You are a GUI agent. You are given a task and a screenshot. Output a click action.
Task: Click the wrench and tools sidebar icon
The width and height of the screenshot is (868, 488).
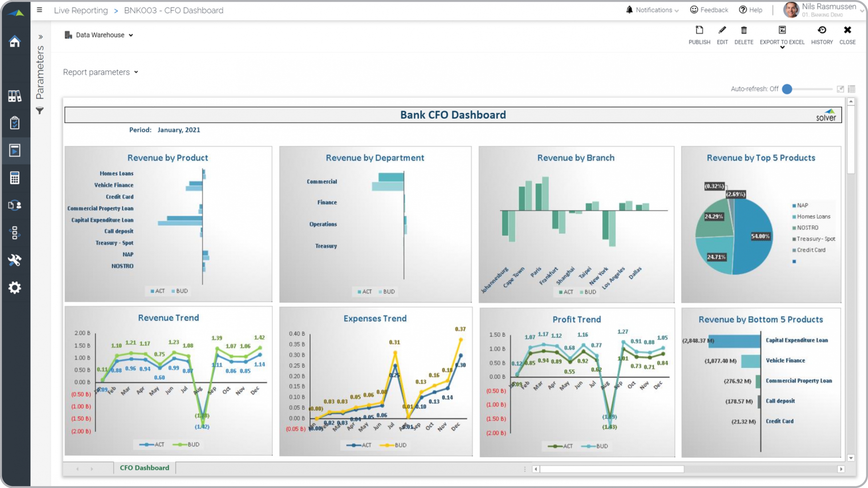pos(15,260)
